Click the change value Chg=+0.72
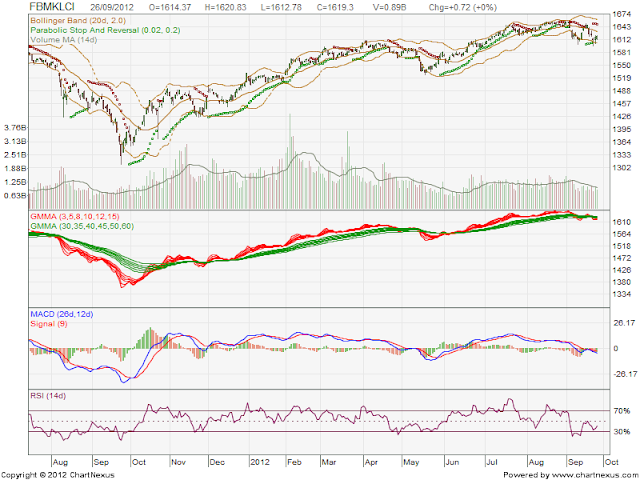Viewport: 640px width, 480px height. pos(449,7)
